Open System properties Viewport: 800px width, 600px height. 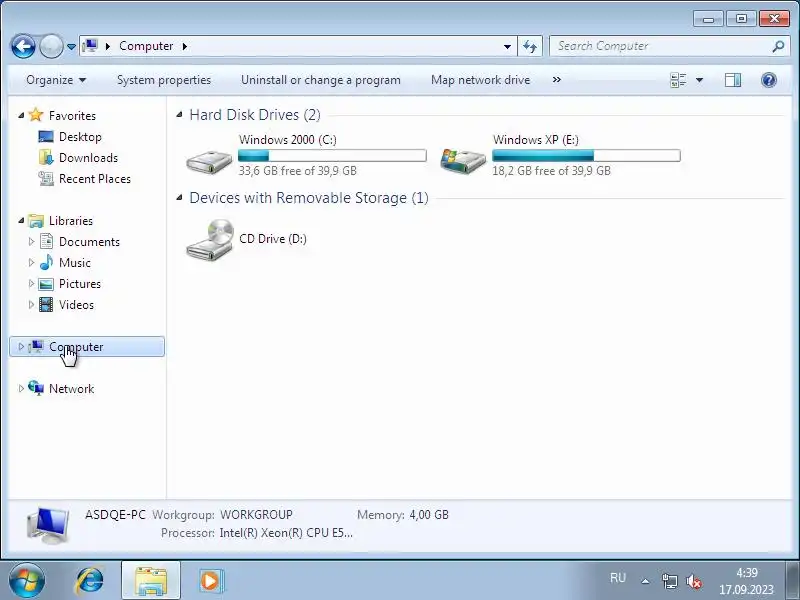tap(164, 80)
